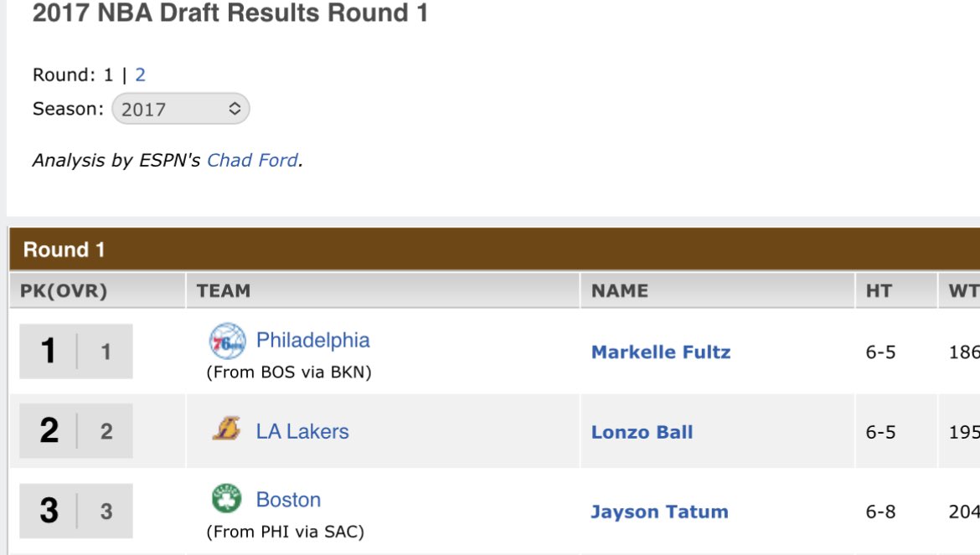Select the pick number 3 box
The height and width of the screenshot is (555, 980).
tap(76, 511)
